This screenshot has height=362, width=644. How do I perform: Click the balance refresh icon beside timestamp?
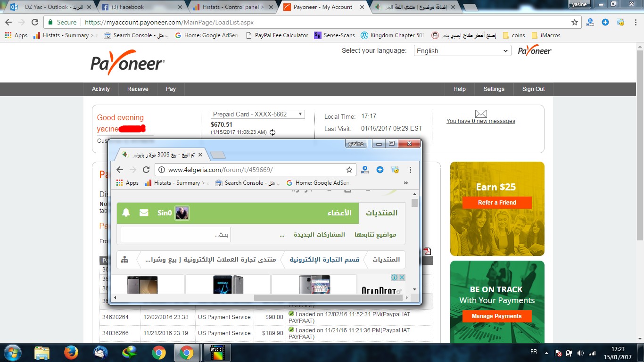pyautogui.click(x=272, y=132)
